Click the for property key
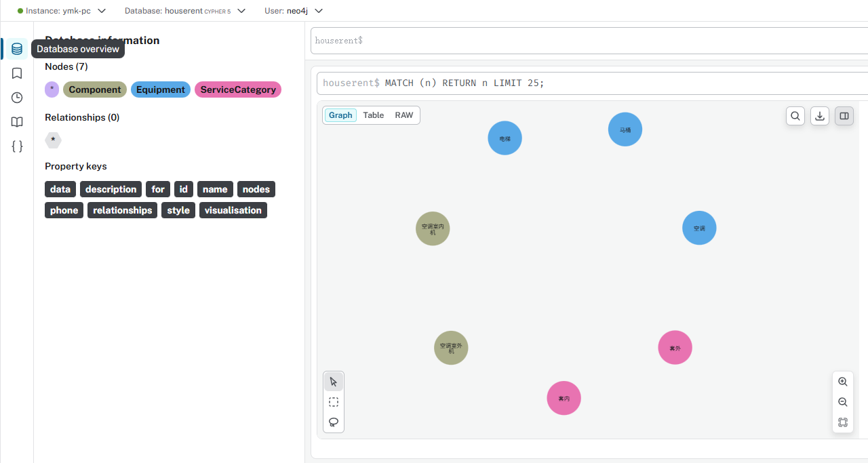The height and width of the screenshot is (463, 868). tap(158, 189)
